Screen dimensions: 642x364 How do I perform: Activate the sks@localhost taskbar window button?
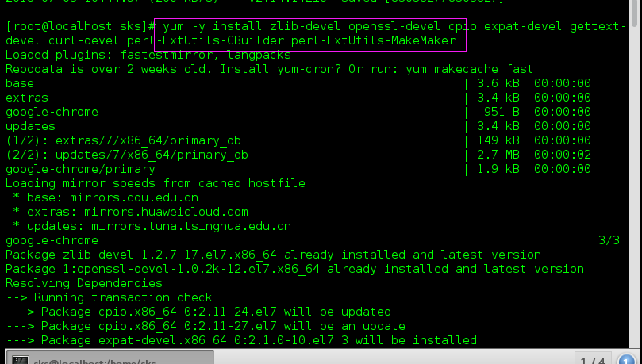point(110,357)
